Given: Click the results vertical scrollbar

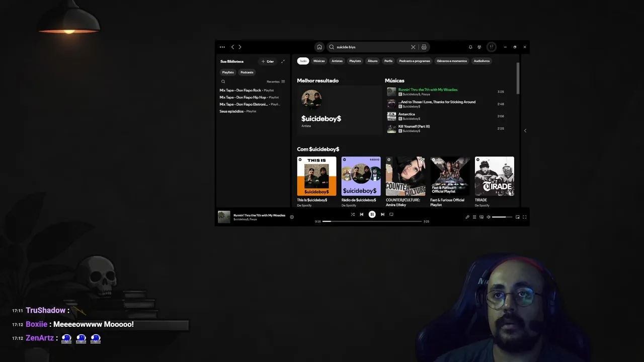Looking at the screenshot, I should 517,78.
